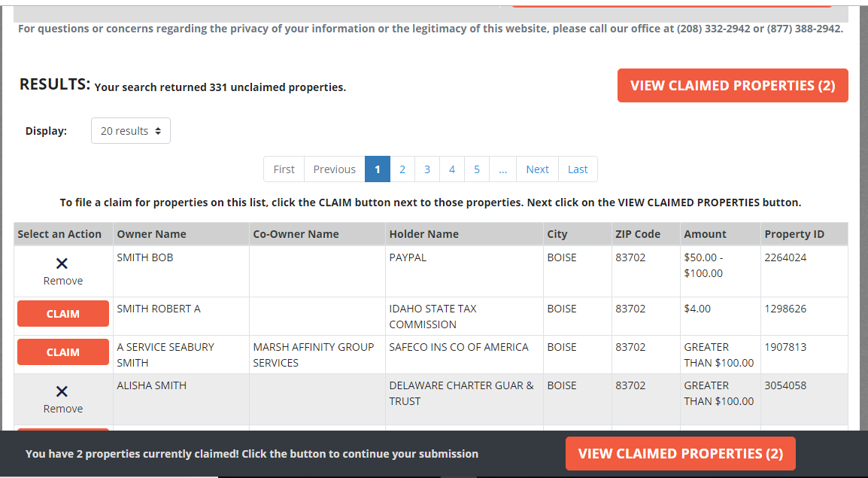Go to results page 5
The height and width of the screenshot is (478, 868).
tap(477, 169)
